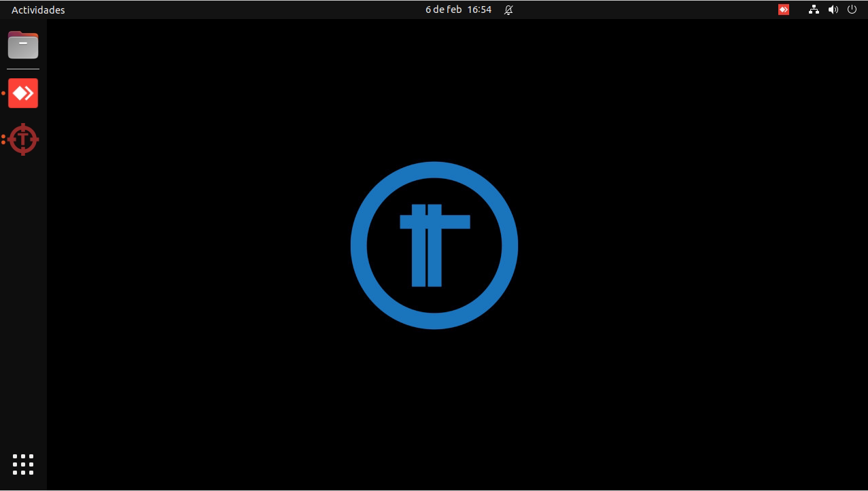Click the blue ring of the central logo
The height and width of the screenshot is (491, 868).
point(359,245)
